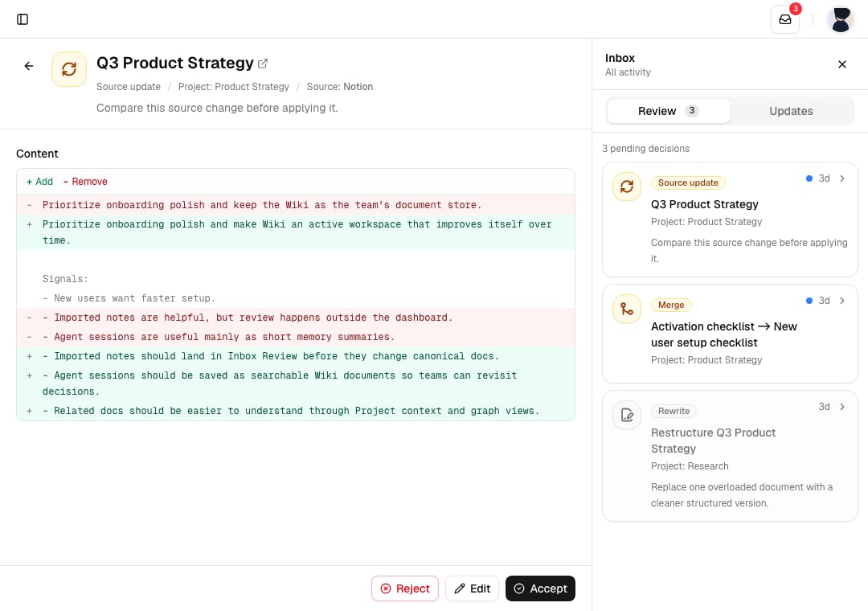The height and width of the screenshot is (611, 868).
Task: Click the Source update breadcrumb
Action: pyautogui.click(x=129, y=86)
